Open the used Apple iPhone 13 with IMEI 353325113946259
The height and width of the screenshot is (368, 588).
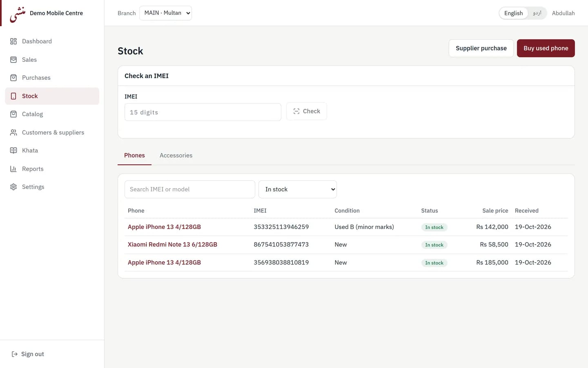(x=164, y=227)
